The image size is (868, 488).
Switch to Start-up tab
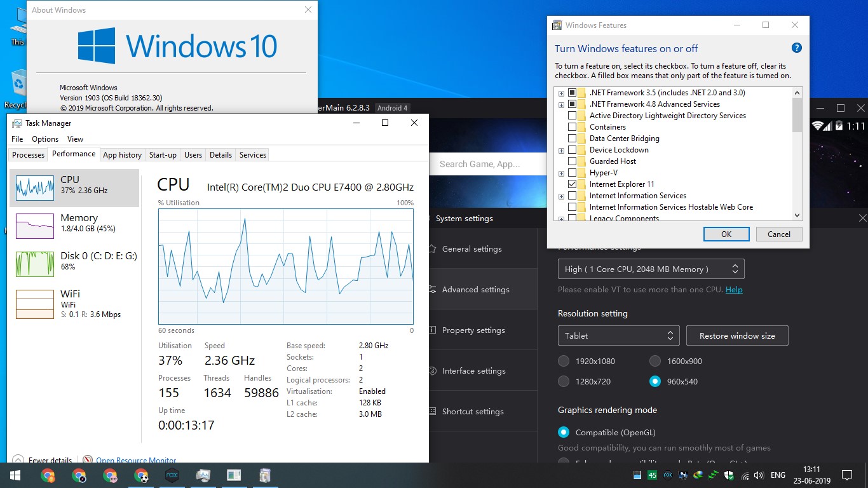[163, 154]
